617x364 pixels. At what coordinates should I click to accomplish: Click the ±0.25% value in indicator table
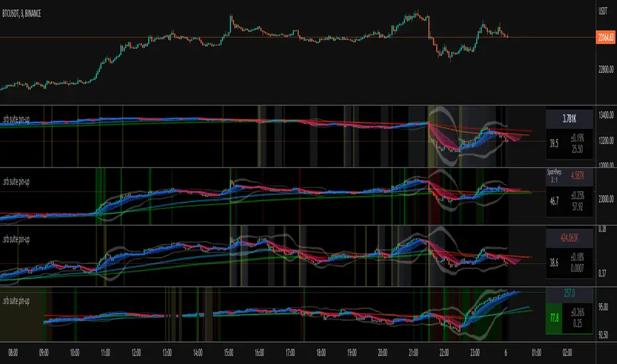pyautogui.click(x=577, y=196)
